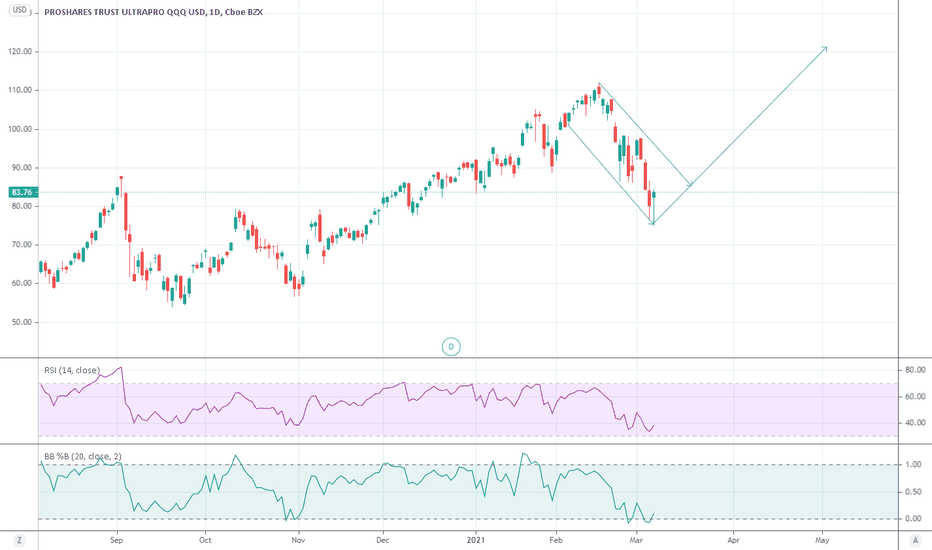This screenshot has width=932, height=550.
Task: Select the long upward projection arrow line
Action: 740,136
